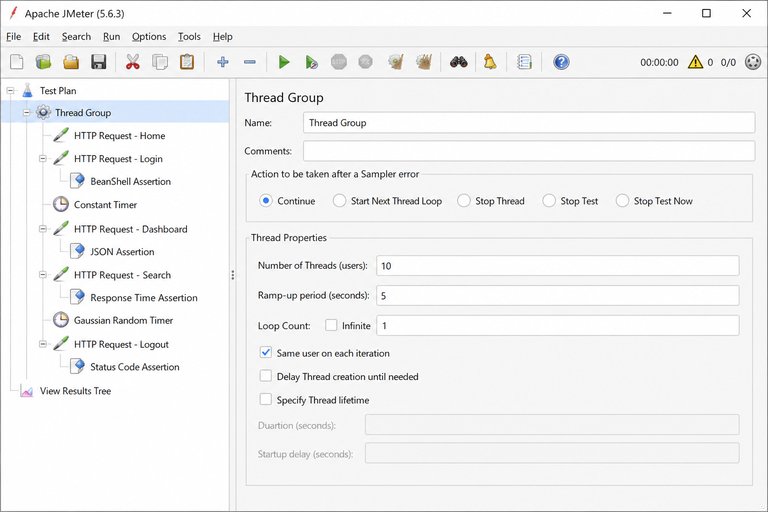Save the test plan with the floppy icon
Screen dimensions: 768x512
[x=98, y=62]
